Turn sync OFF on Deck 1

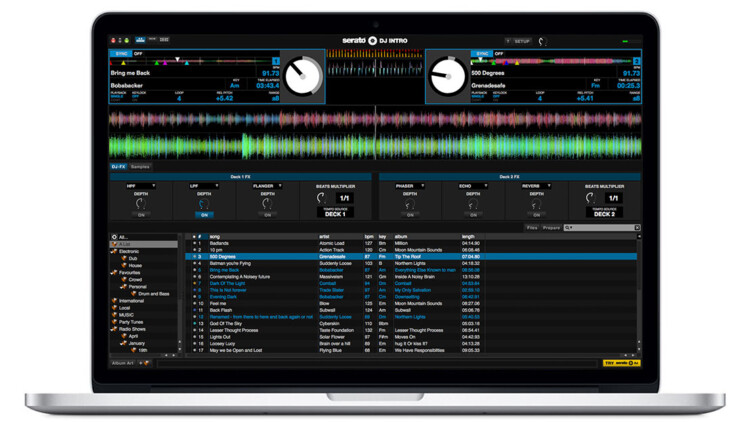click(x=138, y=54)
